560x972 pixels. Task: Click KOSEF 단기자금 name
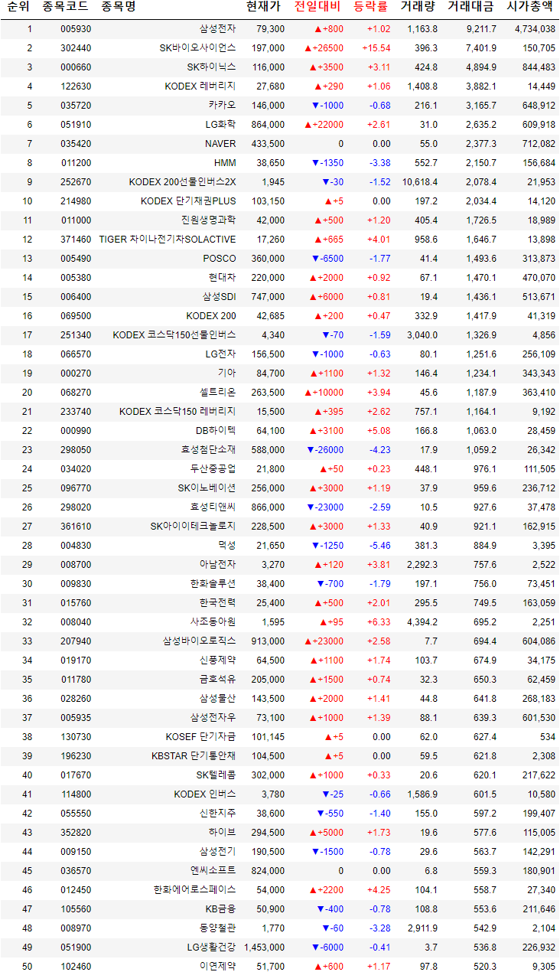coord(201,737)
